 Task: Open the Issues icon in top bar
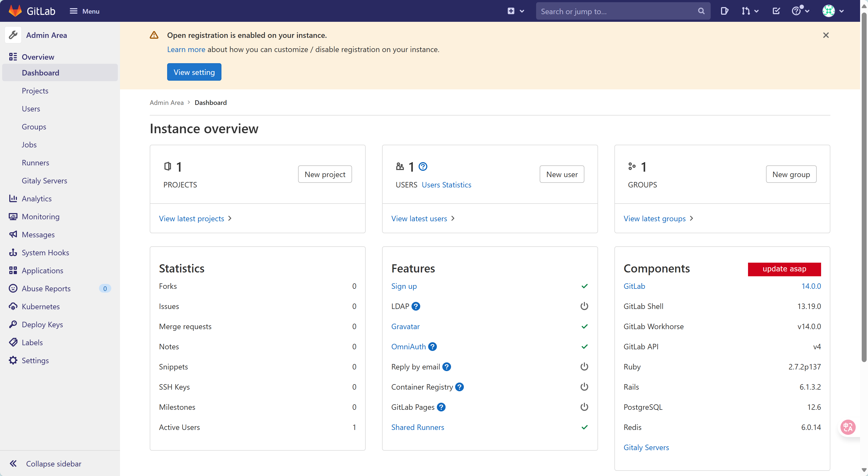(x=725, y=11)
